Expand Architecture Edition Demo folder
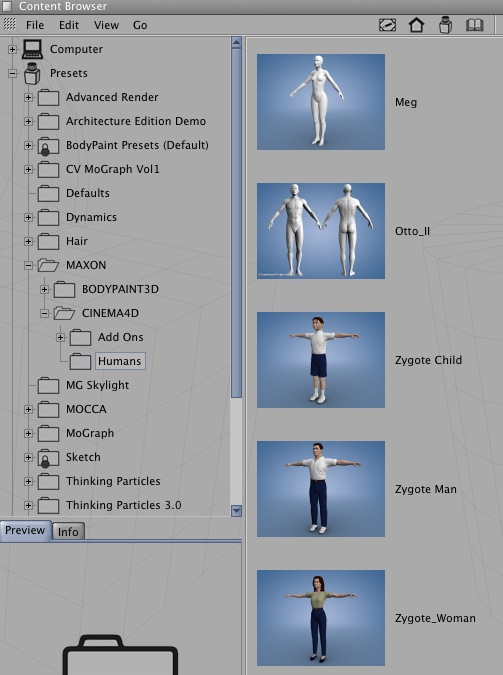503x675 pixels. pyautogui.click(x=28, y=121)
